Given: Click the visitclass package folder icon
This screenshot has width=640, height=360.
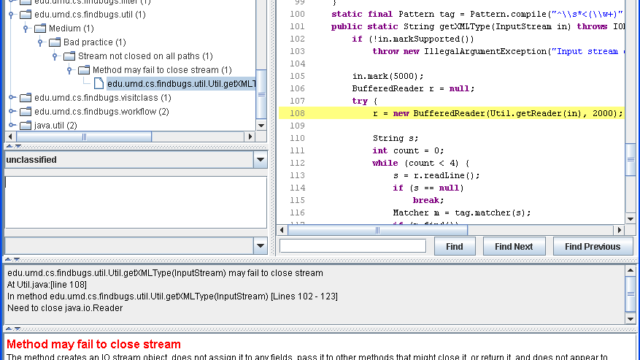Looking at the screenshot, I should tap(26, 98).
